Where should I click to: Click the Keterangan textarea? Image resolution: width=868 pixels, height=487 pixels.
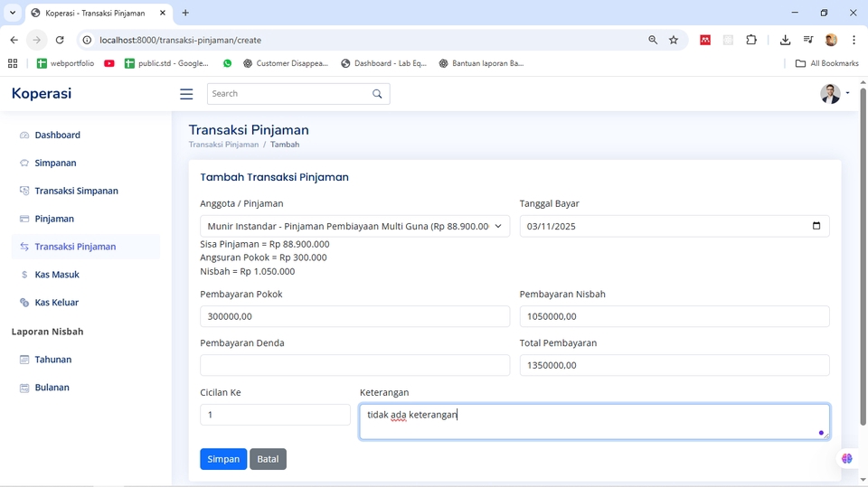pos(595,422)
